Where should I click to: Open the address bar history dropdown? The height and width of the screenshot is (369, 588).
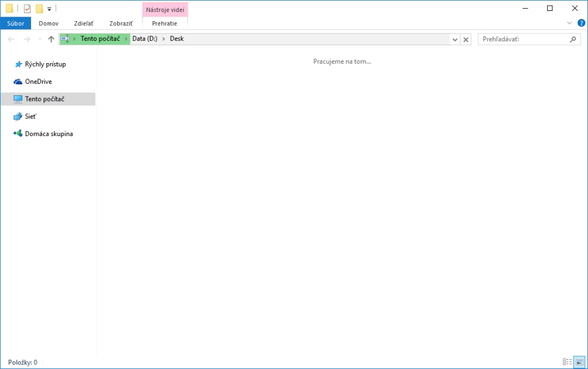pyautogui.click(x=455, y=40)
